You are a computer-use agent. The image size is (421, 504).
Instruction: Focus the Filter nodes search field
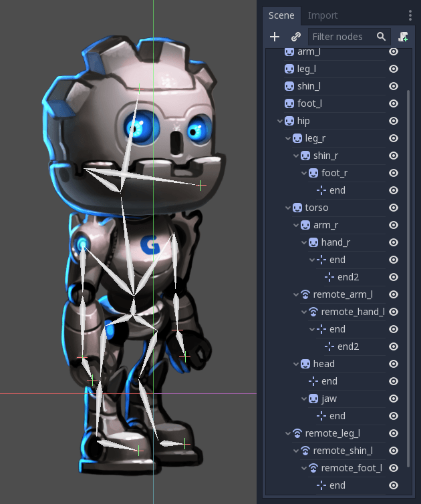click(x=339, y=37)
